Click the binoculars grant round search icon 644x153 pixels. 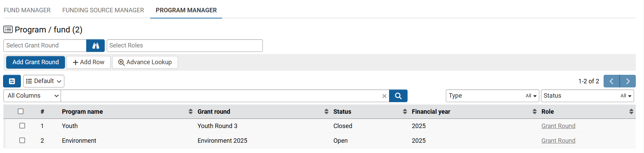point(95,46)
